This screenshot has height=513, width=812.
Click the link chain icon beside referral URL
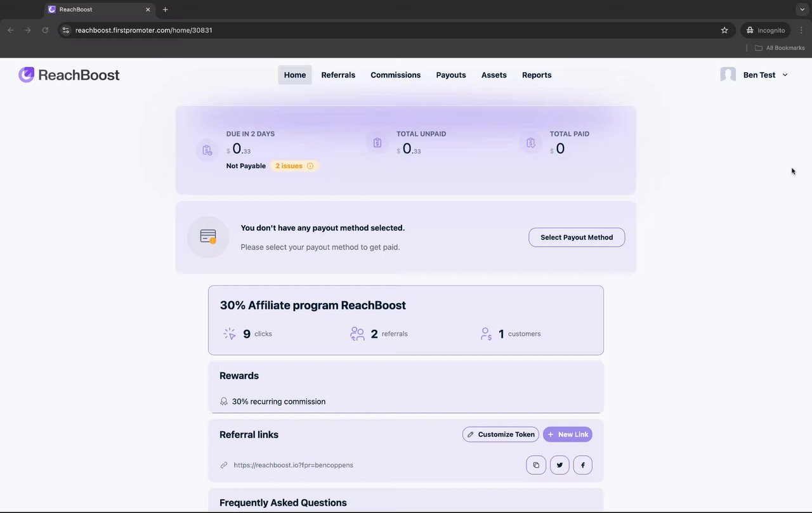224,465
